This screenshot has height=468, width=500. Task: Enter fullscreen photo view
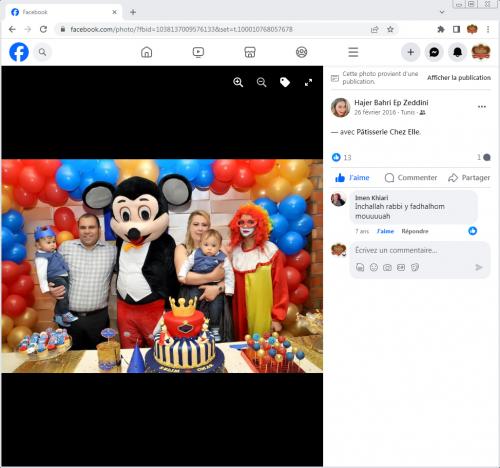pos(309,82)
